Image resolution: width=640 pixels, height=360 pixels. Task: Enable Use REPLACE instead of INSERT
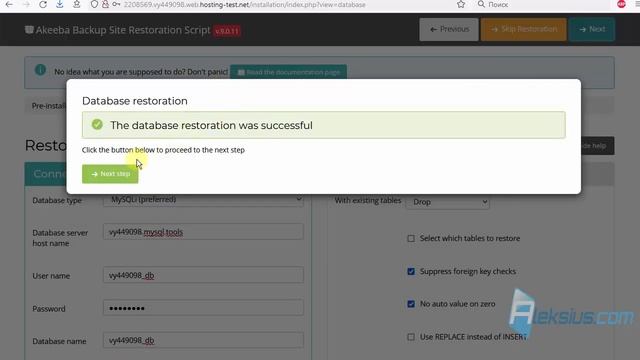tap(411, 337)
